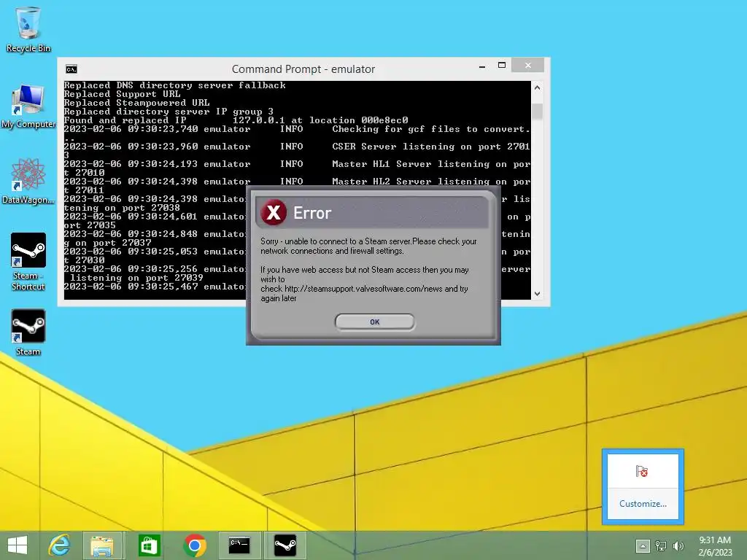Click the Command Prompt - emulator title text
Screen dimensions: 747x560
pyautogui.click(x=303, y=69)
